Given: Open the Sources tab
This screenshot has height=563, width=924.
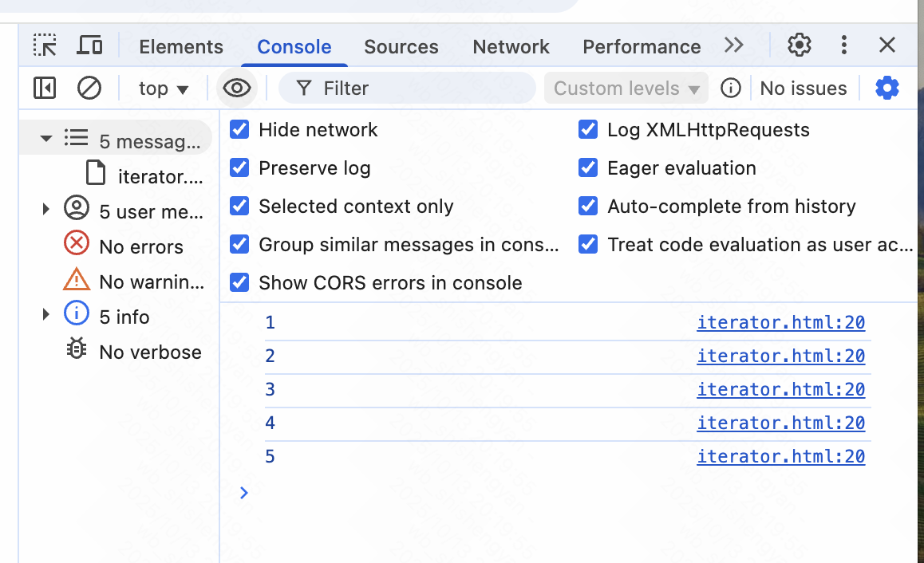Looking at the screenshot, I should (x=401, y=47).
